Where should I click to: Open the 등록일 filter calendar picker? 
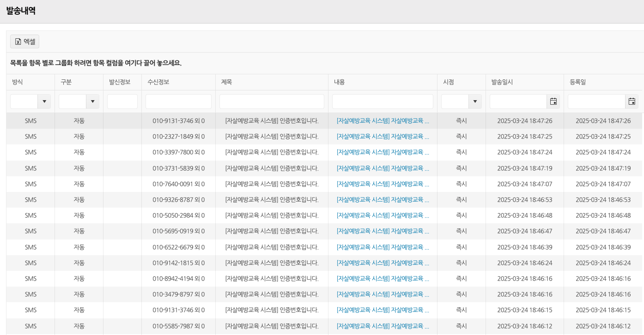click(x=632, y=102)
